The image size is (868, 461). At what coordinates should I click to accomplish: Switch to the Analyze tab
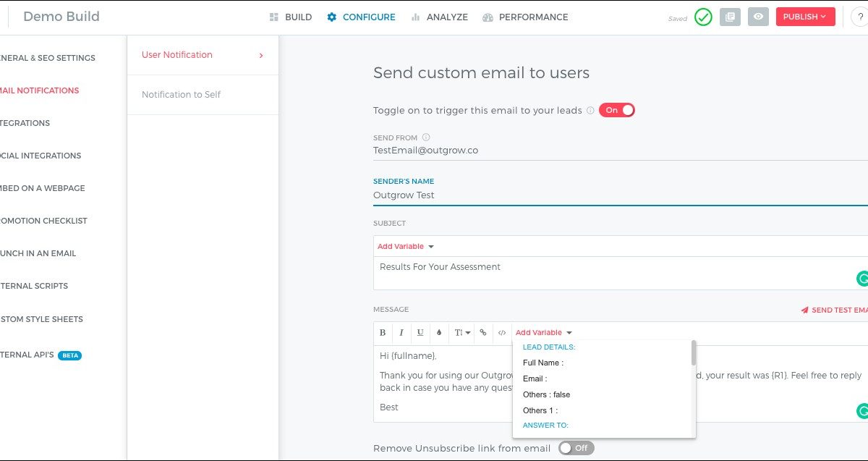point(439,17)
